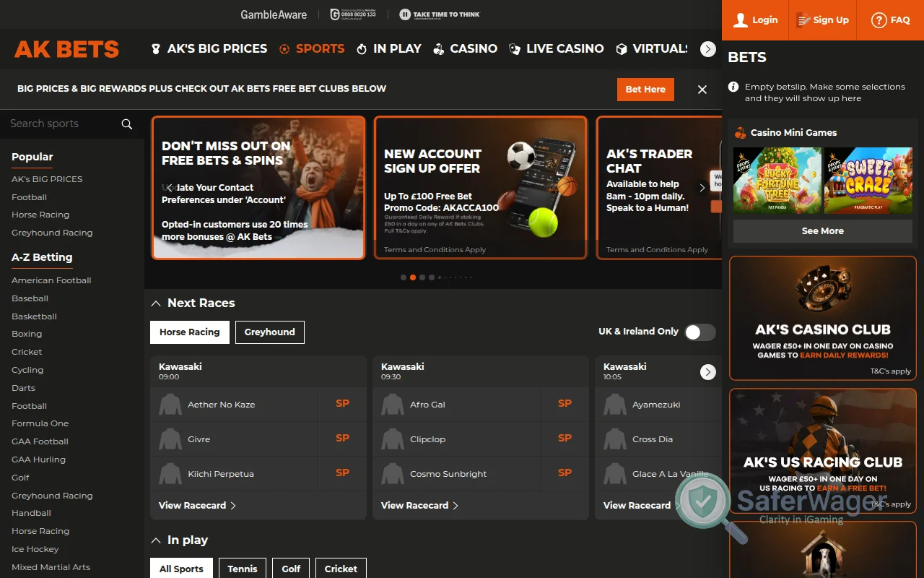Screen dimensions: 924x578
Task: Click the stopwatch icon next to IN PLAY
Action: (362, 48)
